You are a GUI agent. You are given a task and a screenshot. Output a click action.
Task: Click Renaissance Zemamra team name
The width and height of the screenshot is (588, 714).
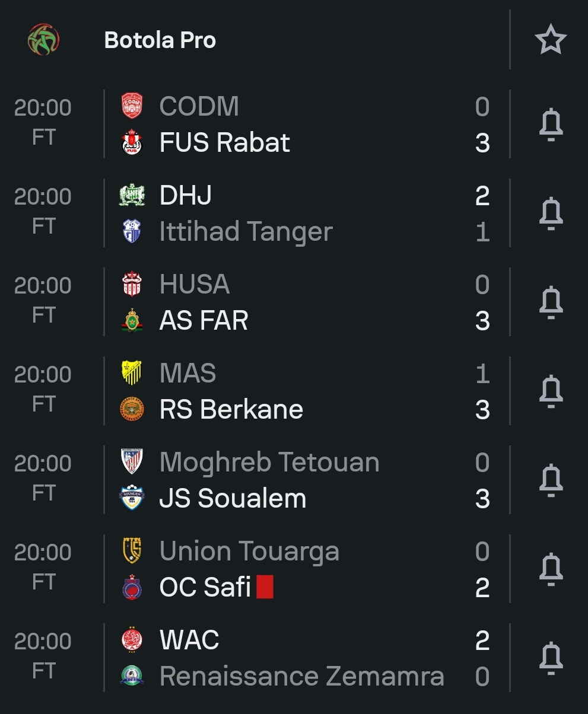pos(301,677)
